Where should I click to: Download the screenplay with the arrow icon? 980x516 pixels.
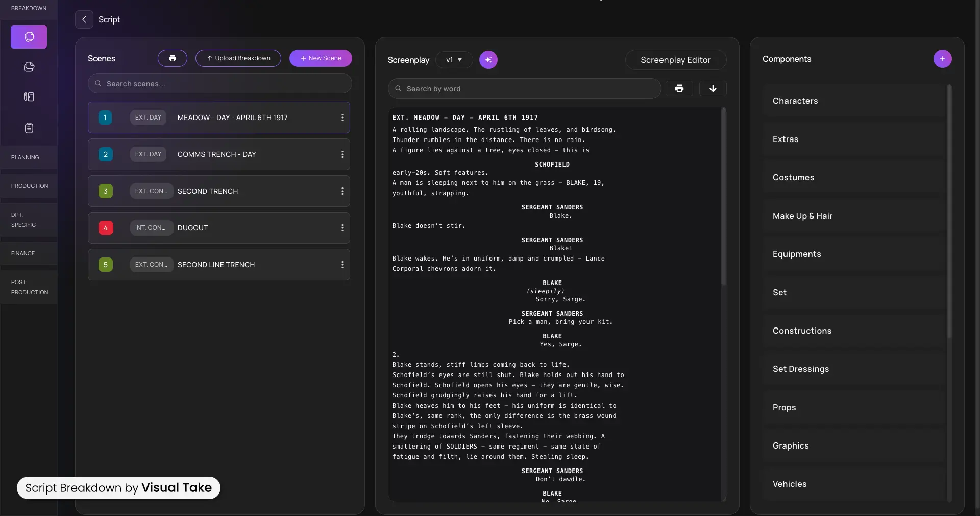(x=712, y=88)
